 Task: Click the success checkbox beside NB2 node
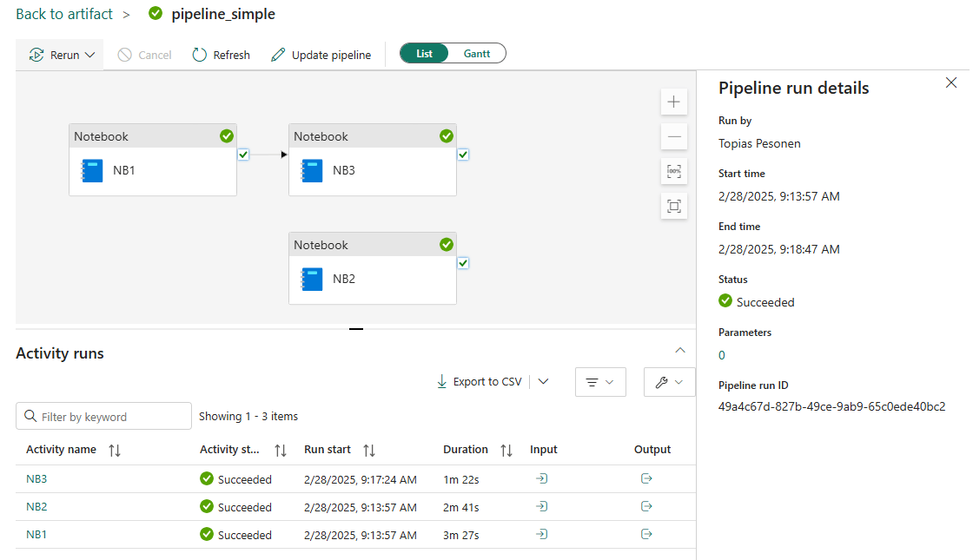(463, 263)
